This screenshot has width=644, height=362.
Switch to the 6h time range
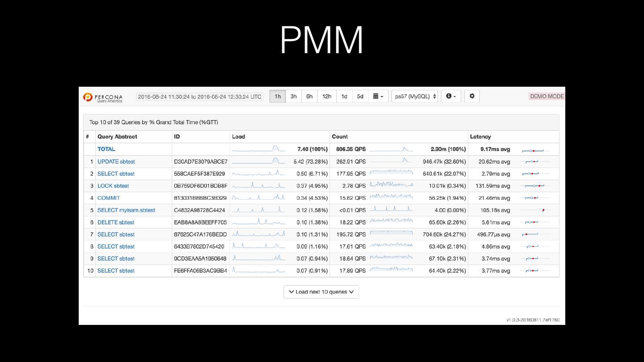tap(309, 96)
